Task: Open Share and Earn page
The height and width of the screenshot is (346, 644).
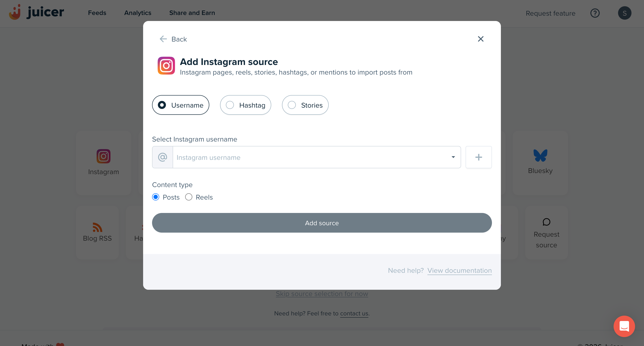Action: (x=192, y=13)
